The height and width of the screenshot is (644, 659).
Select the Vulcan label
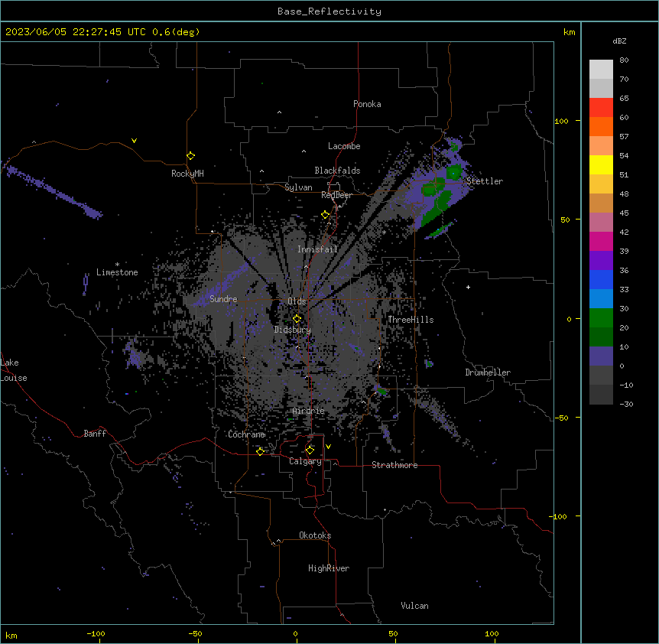(415, 606)
